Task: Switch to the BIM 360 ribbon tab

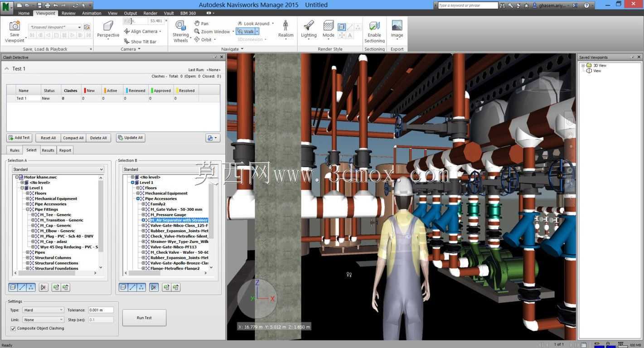Action: click(x=188, y=13)
